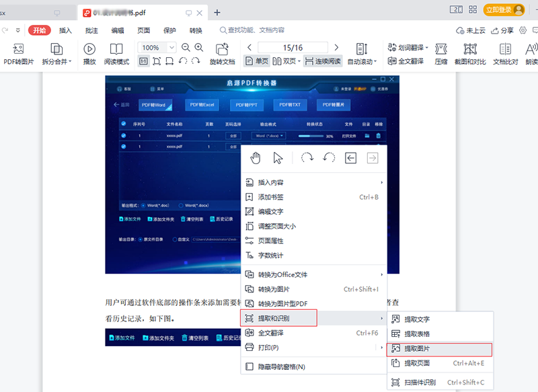This screenshot has height=392, width=538.
Task: Expand 转换为Office文件 submenu
Action: [314, 275]
